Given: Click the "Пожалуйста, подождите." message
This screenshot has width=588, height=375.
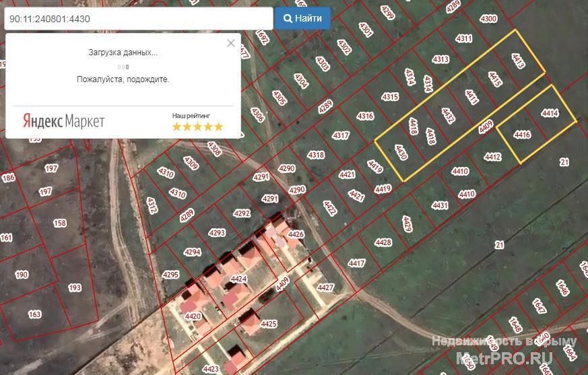Looking at the screenshot, I should tap(123, 79).
